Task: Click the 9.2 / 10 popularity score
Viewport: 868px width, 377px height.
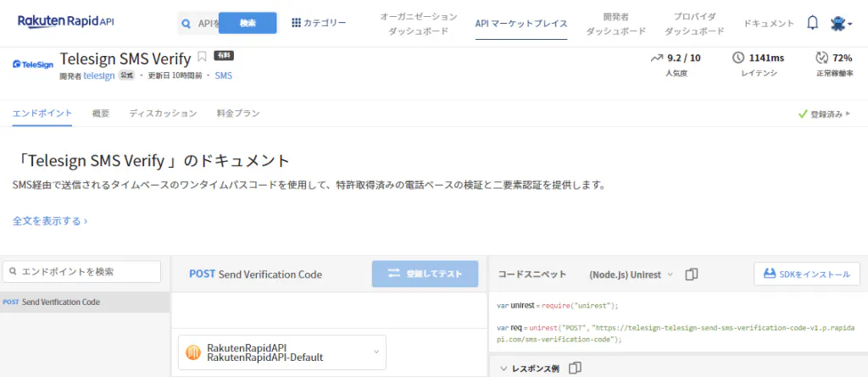Action: (684, 58)
